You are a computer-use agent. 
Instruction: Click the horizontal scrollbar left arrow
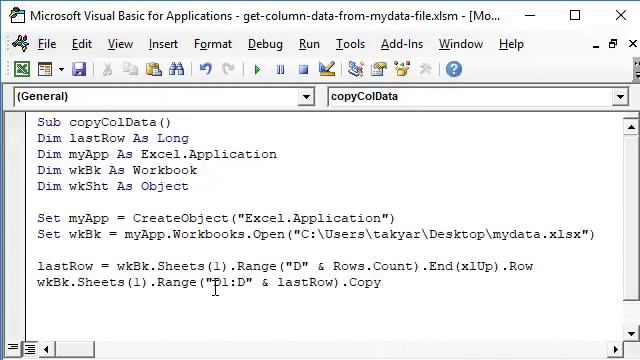tap(46, 349)
